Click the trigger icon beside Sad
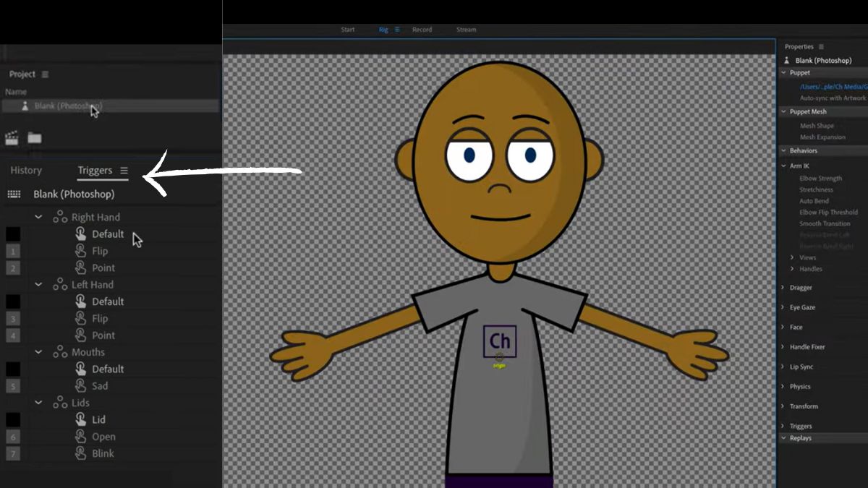 point(80,386)
